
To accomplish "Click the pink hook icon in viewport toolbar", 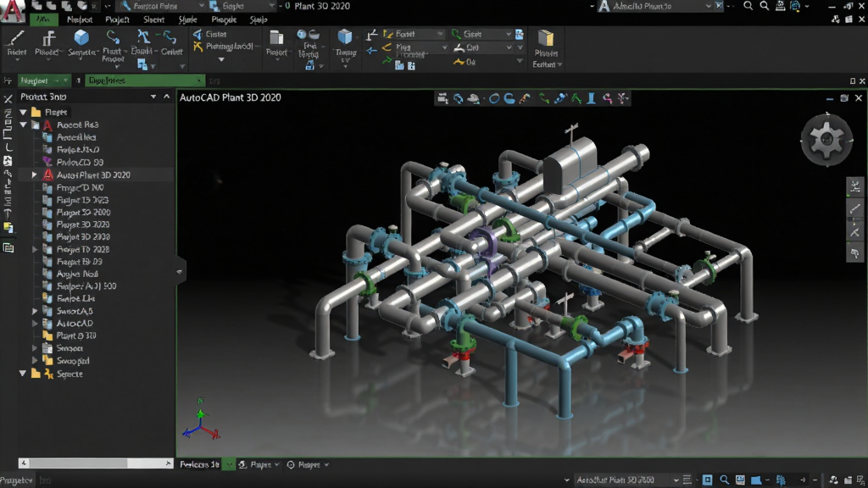I will (607, 98).
